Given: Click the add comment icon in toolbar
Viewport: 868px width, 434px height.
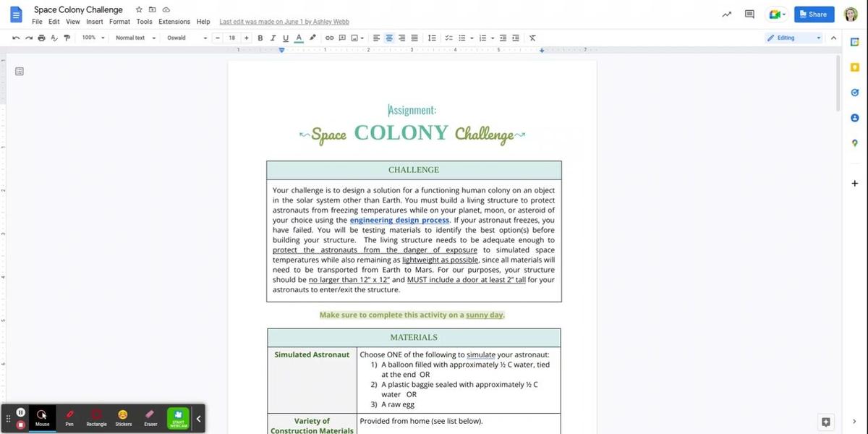Looking at the screenshot, I should click(x=342, y=38).
